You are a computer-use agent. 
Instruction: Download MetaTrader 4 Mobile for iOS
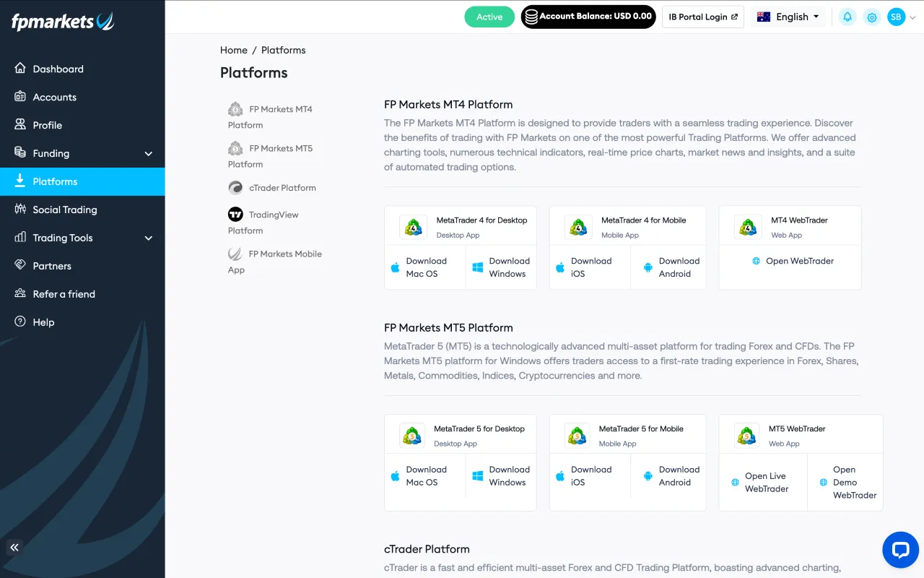590,267
